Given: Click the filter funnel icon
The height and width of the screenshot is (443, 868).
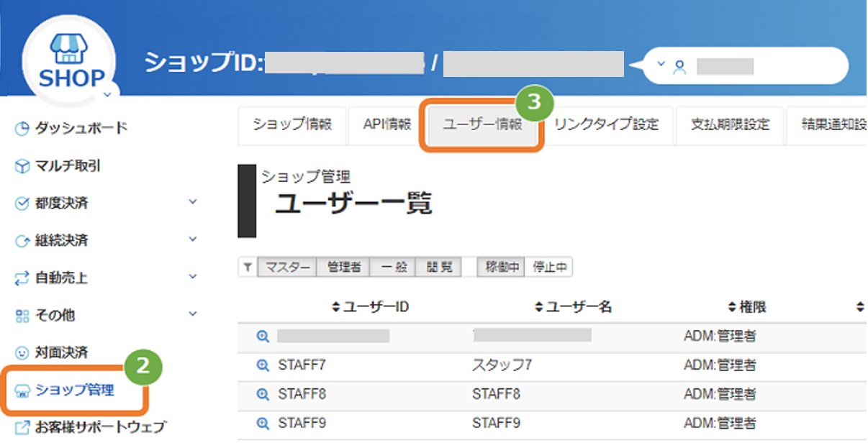Looking at the screenshot, I should pyautogui.click(x=247, y=268).
